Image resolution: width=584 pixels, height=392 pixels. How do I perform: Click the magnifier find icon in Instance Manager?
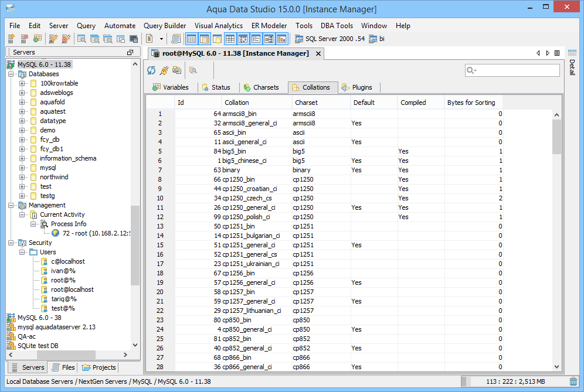click(x=193, y=70)
